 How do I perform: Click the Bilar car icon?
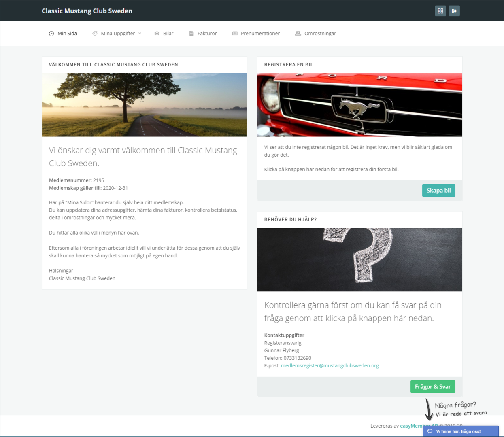pyautogui.click(x=157, y=34)
